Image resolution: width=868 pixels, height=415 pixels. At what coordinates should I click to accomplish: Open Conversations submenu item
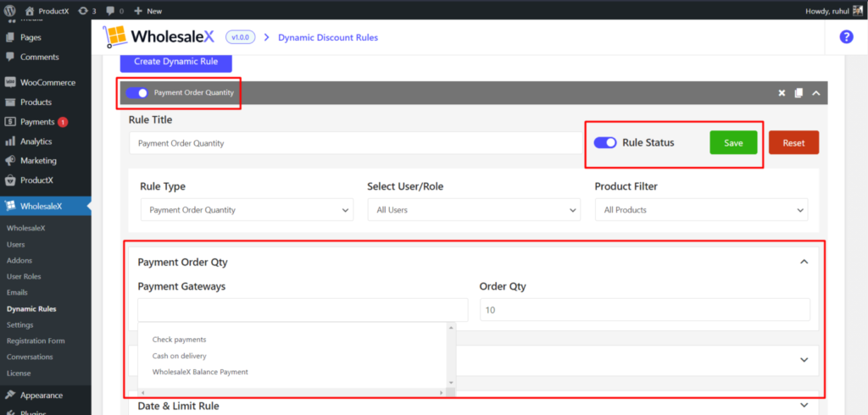click(x=30, y=357)
